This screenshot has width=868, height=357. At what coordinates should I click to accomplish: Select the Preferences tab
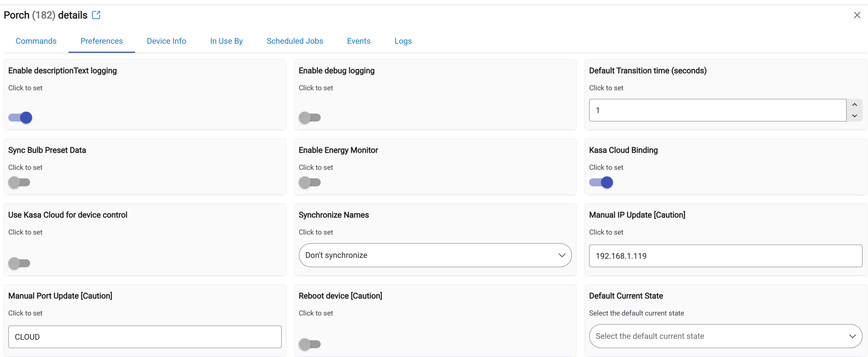coord(101,41)
